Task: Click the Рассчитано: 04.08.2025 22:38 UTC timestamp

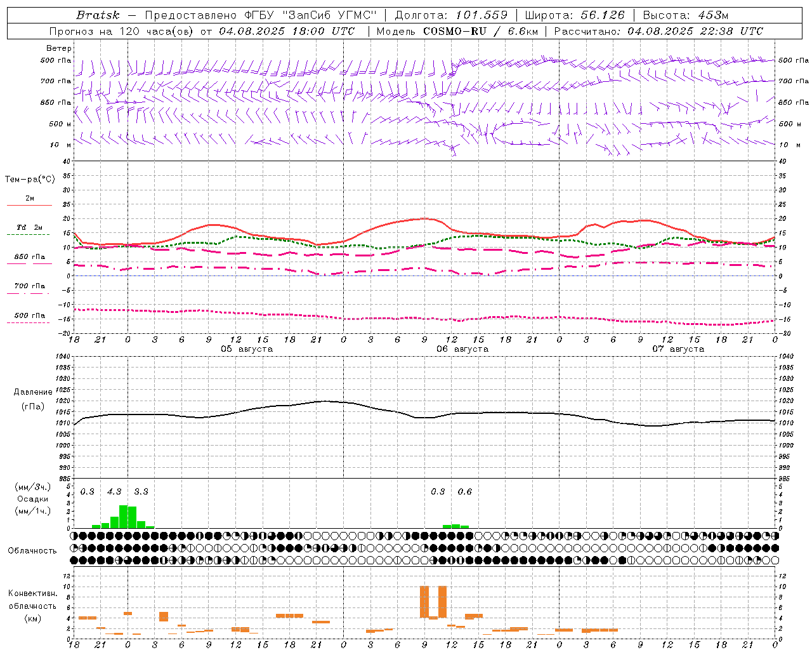Action: point(658,31)
